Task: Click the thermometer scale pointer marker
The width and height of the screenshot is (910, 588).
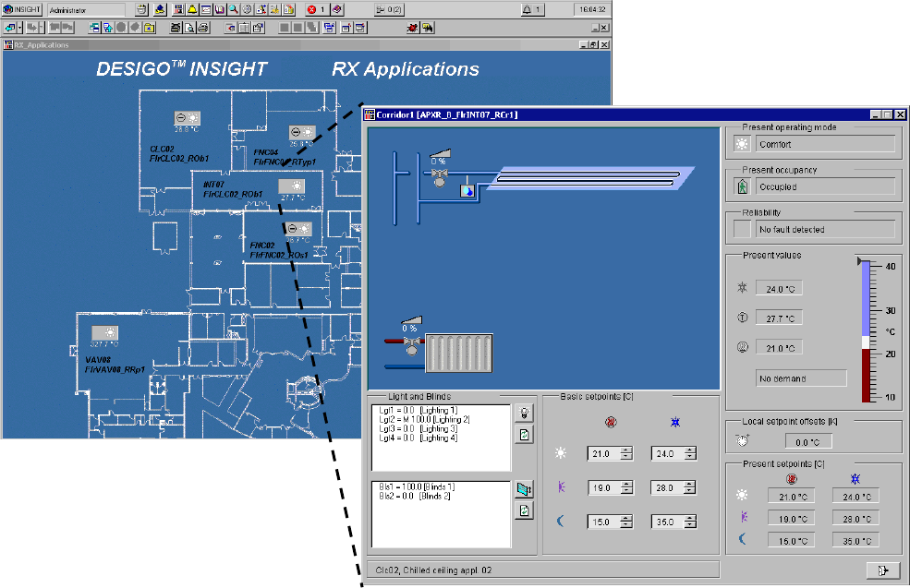Action: click(x=859, y=261)
